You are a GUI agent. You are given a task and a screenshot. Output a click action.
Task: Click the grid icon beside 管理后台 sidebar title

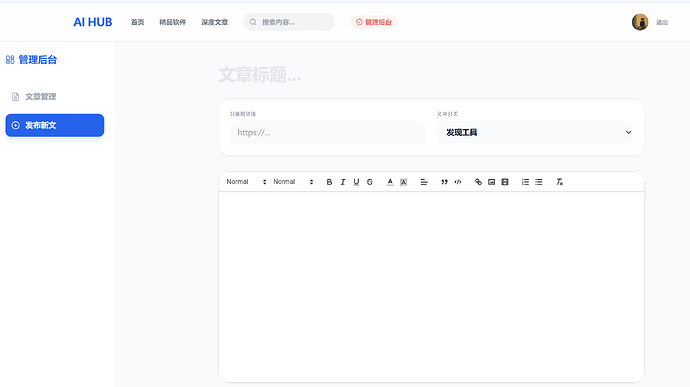10,60
